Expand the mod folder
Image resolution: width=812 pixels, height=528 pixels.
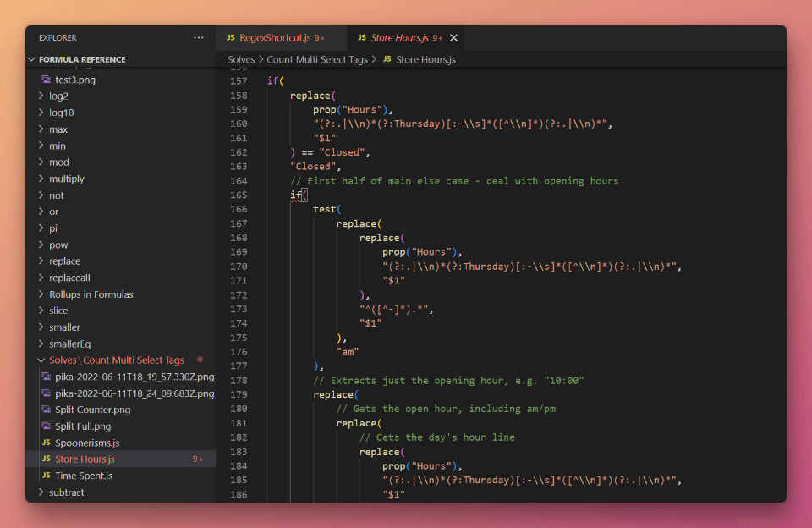(58, 162)
